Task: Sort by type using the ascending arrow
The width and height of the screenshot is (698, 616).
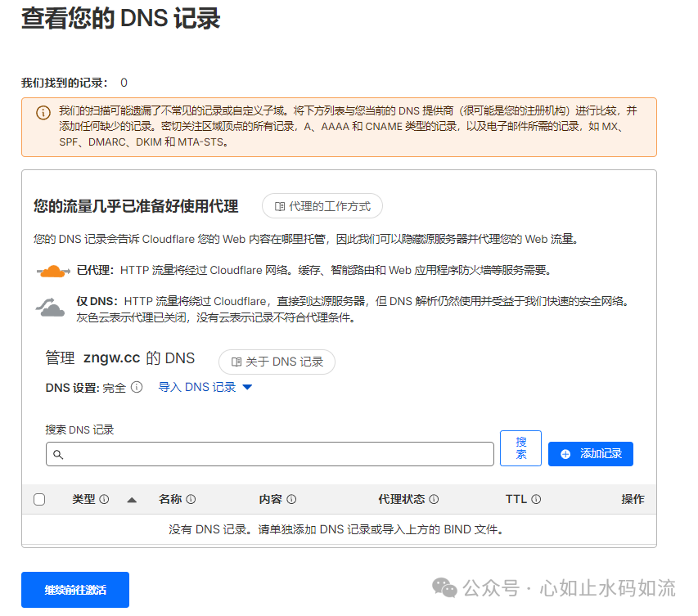Action: point(132,501)
